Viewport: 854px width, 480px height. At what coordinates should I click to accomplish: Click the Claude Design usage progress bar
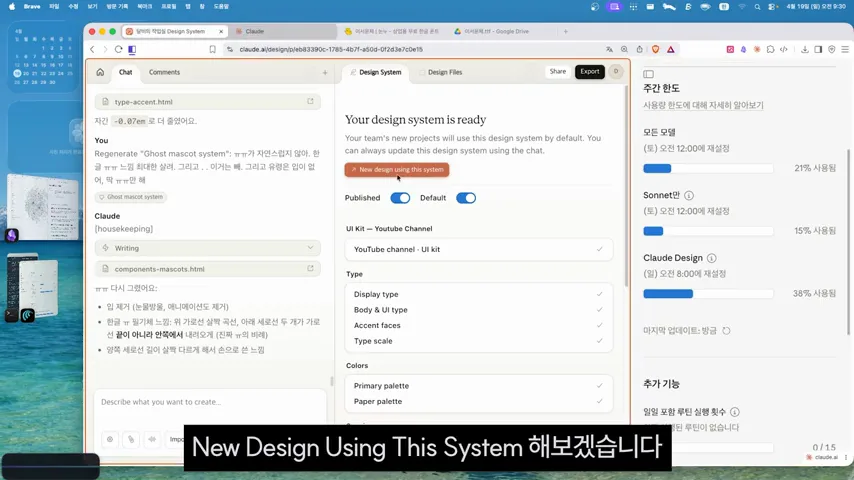(708, 294)
